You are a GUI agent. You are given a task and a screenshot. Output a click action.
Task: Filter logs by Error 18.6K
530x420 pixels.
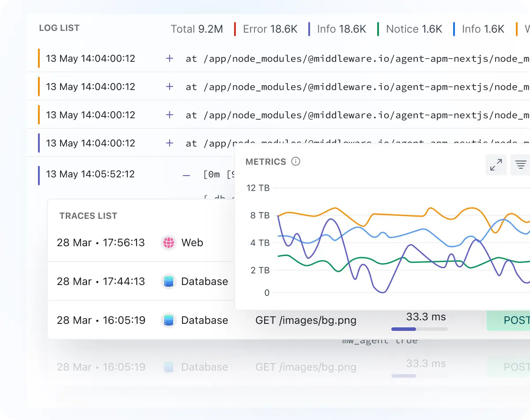click(270, 29)
